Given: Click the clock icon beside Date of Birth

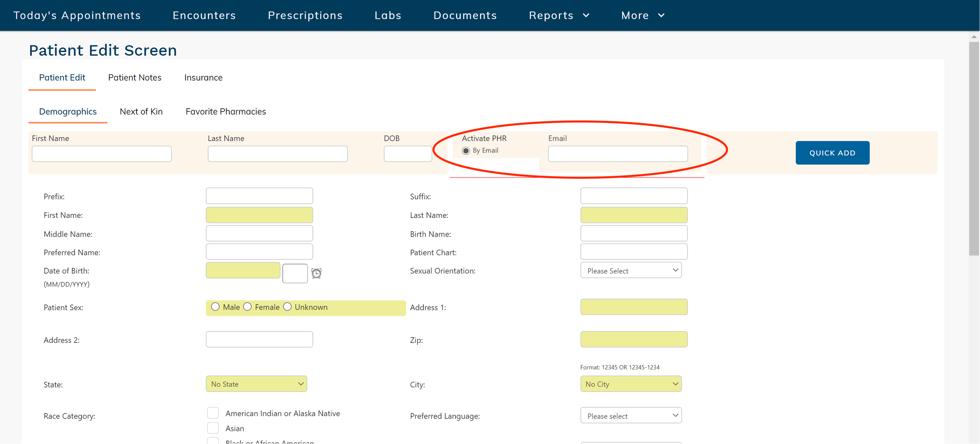Looking at the screenshot, I should tap(316, 273).
